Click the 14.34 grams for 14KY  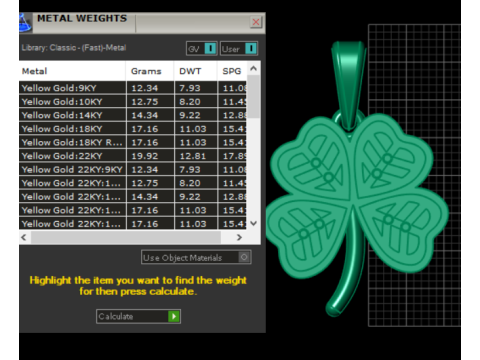(x=145, y=115)
